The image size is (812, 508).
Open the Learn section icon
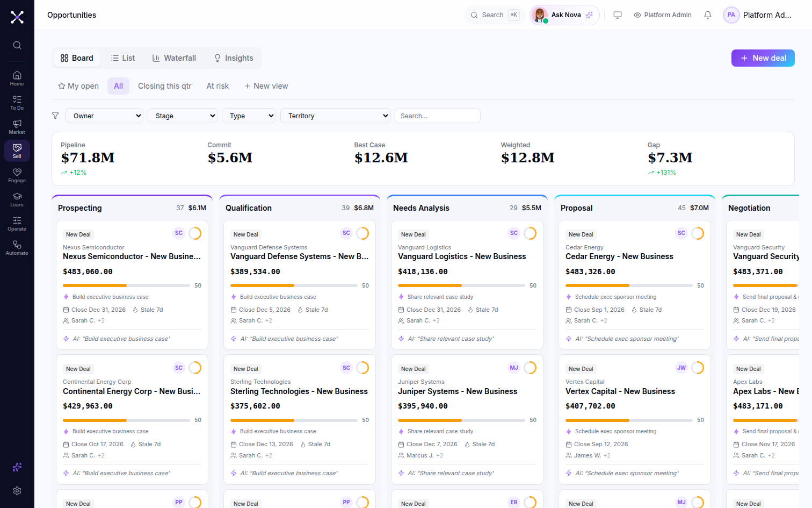(17, 199)
